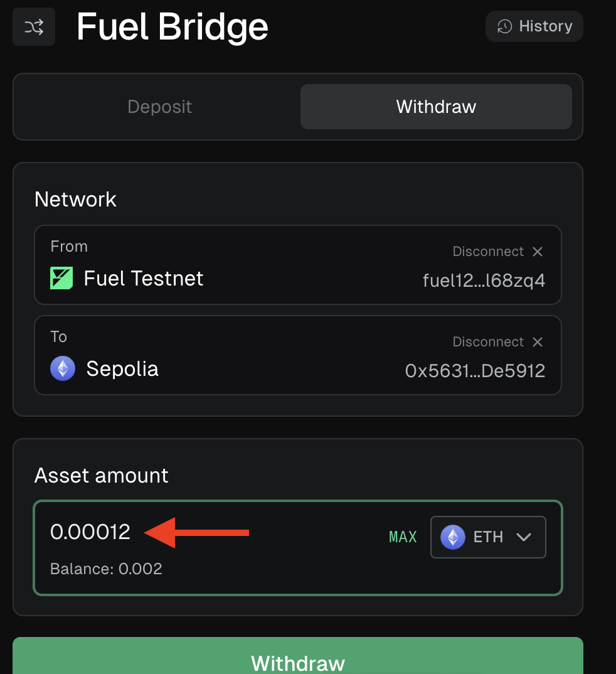The image size is (616, 674).
Task: Set the maximum amount with MAX
Action: click(403, 537)
